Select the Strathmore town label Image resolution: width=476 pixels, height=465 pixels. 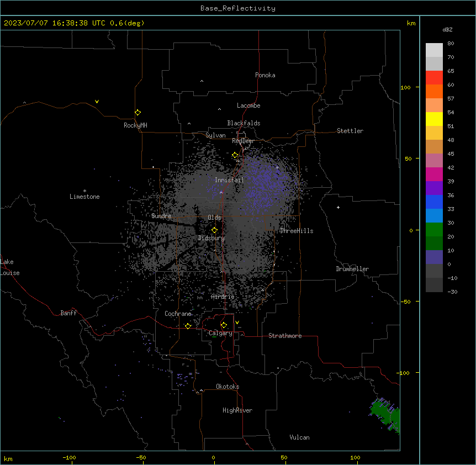[x=285, y=336]
